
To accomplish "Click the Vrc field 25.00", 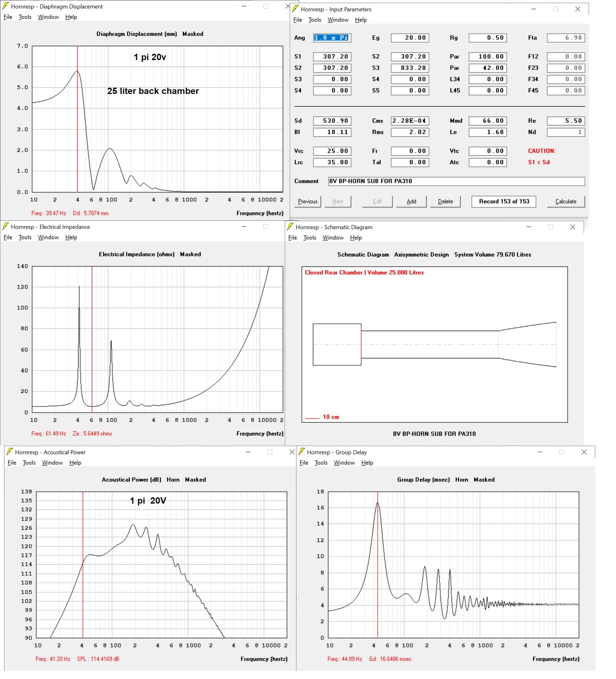I will coord(332,151).
